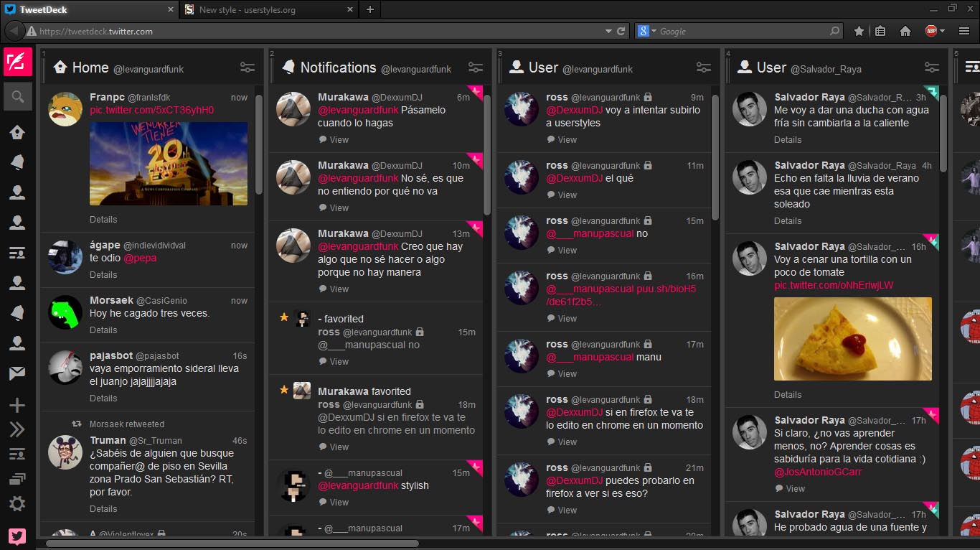Click the pink compose new tweet button
Viewport: 980px width, 550px height.
point(17,62)
